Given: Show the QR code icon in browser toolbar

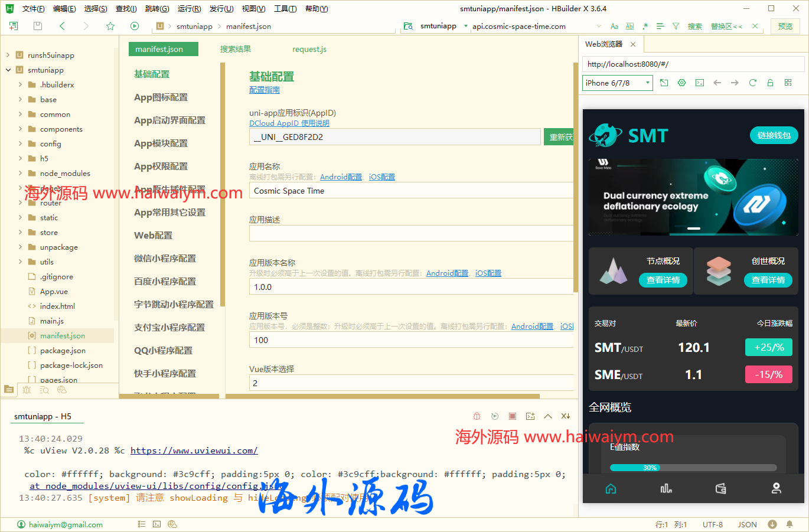Looking at the screenshot, I should point(788,83).
